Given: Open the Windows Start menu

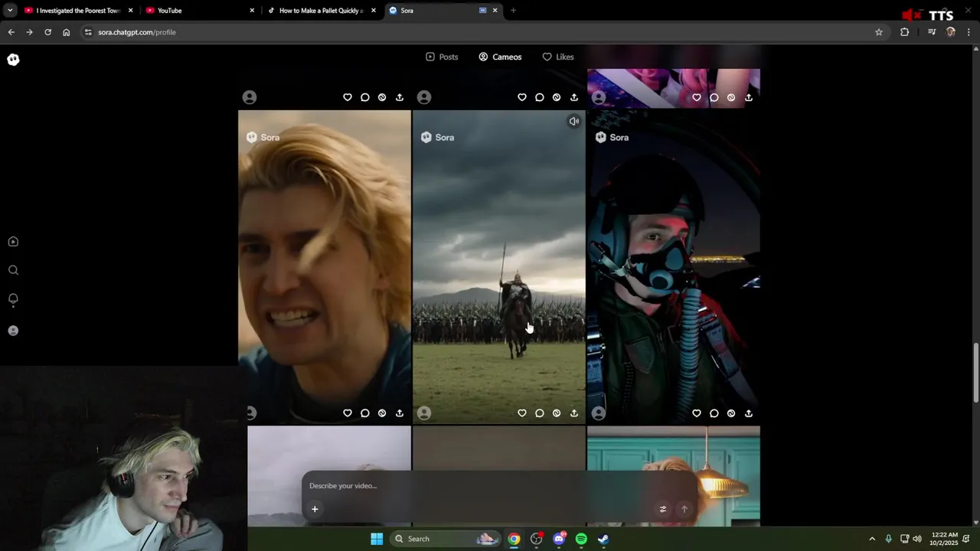Looking at the screenshot, I should point(377,539).
